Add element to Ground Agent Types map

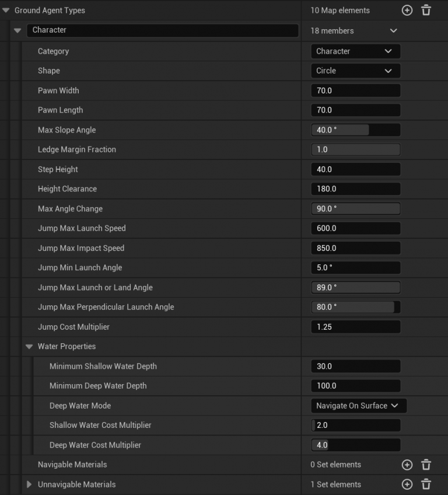407,11
